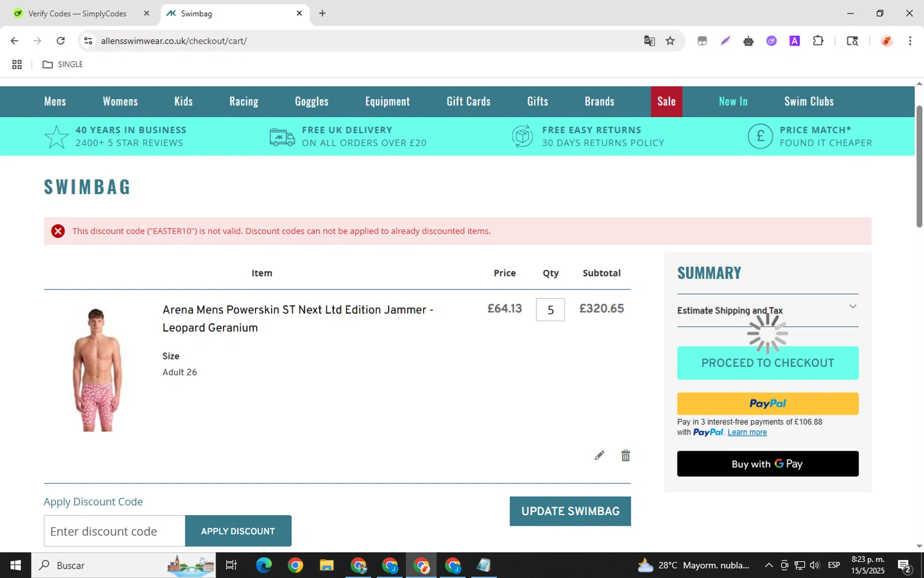
Task: Click the volume icon in the system tray
Action: [814, 565]
